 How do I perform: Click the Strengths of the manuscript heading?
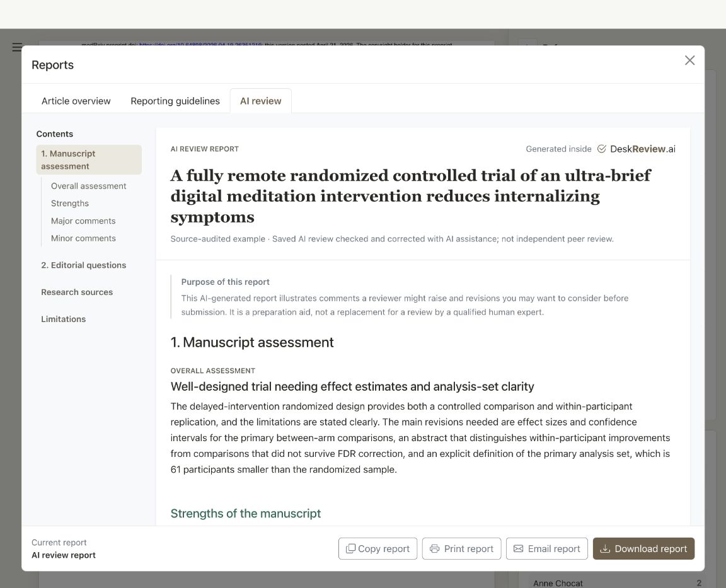point(245,514)
